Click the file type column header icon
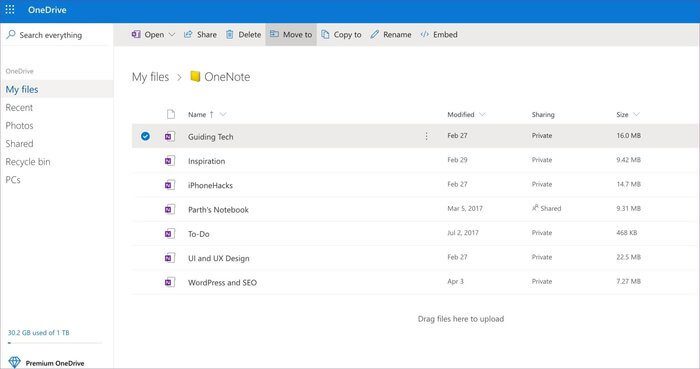 (x=171, y=114)
